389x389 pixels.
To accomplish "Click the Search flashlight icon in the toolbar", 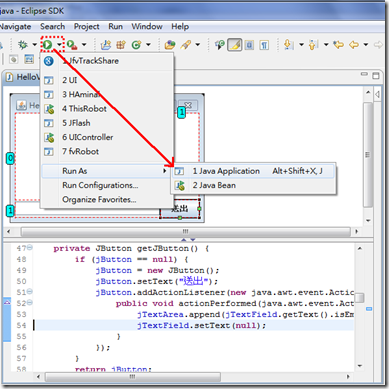I will [x=185, y=44].
